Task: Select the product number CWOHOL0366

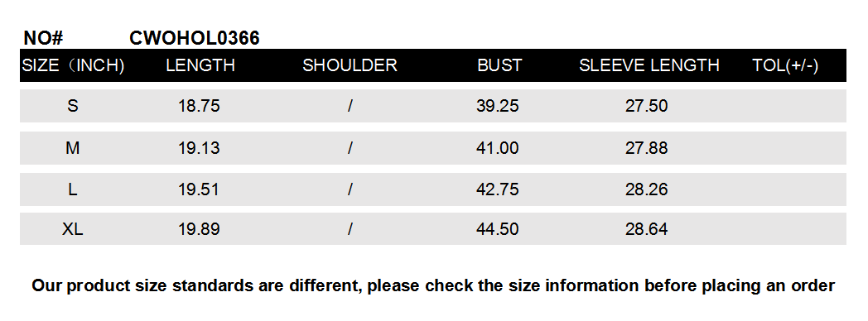Action: 195,38
